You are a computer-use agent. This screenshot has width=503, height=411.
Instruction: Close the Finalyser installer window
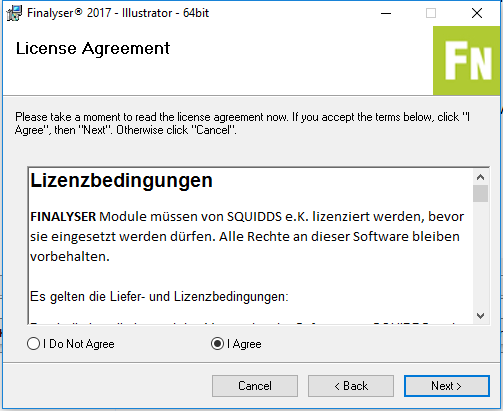coord(477,13)
